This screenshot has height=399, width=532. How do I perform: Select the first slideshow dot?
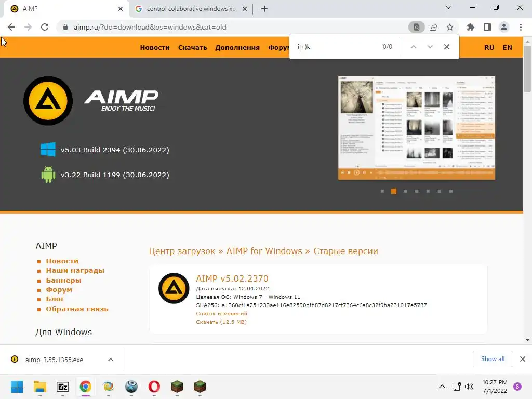382,191
